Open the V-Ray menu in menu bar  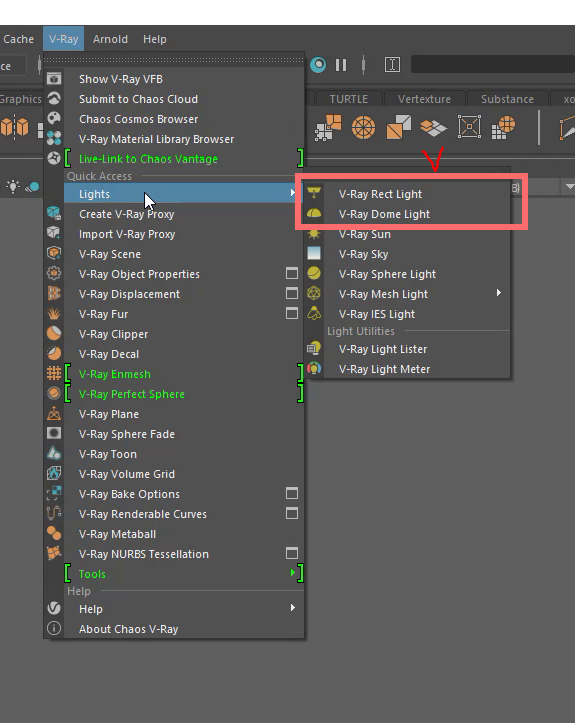coord(63,39)
